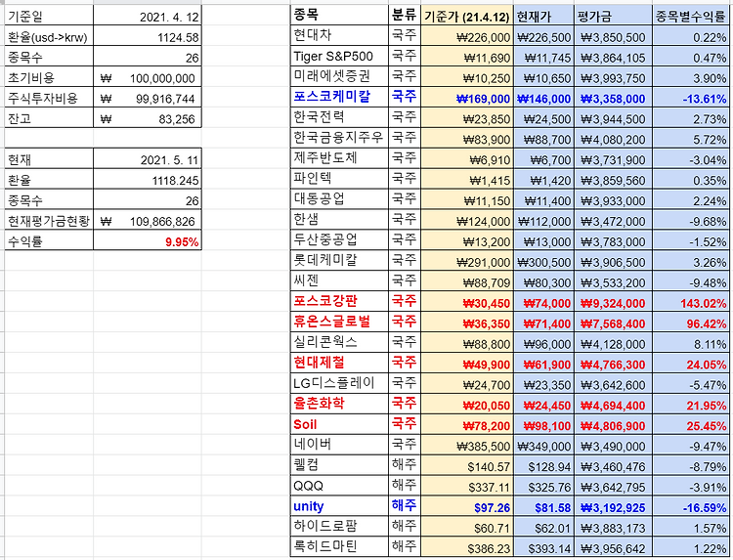The image size is (733, 560).
Task: Select the 현재가 column header
Action: [543, 17]
